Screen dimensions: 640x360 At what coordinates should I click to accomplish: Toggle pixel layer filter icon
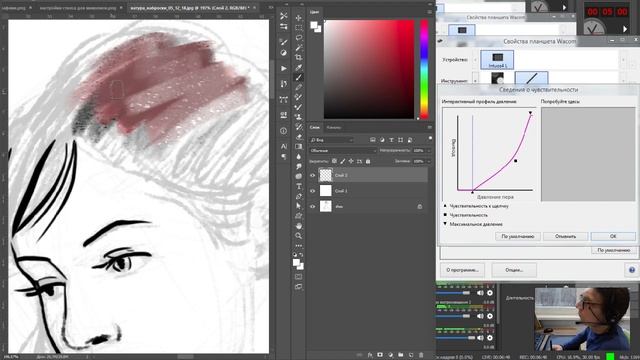tap(373, 140)
